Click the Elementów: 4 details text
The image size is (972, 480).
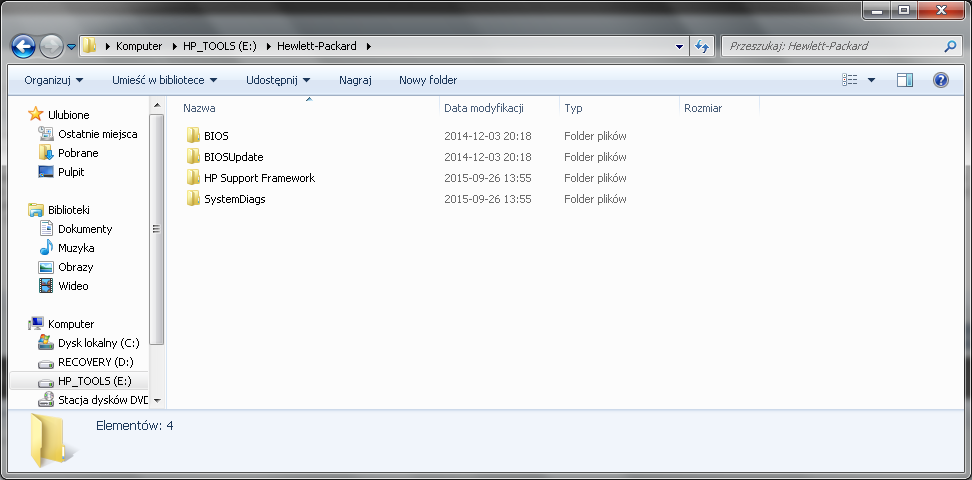(x=135, y=426)
